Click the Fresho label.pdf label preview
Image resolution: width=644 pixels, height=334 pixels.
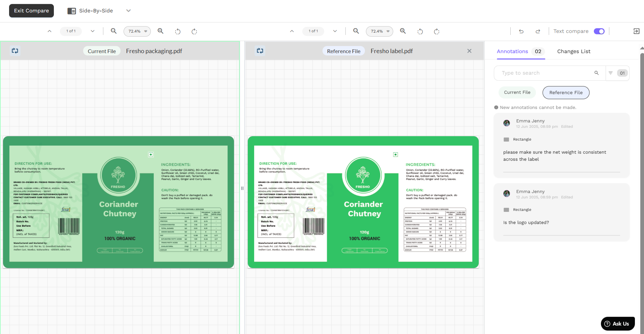[363, 202]
